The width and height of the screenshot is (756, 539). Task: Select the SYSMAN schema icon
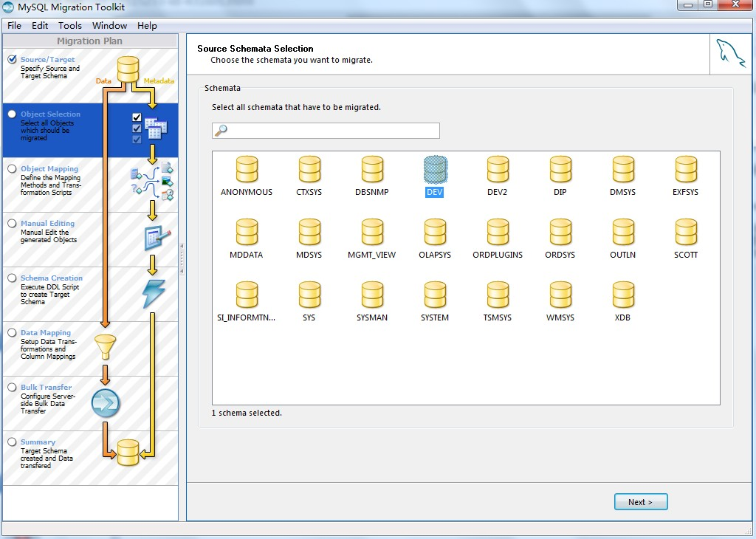click(x=372, y=295)
